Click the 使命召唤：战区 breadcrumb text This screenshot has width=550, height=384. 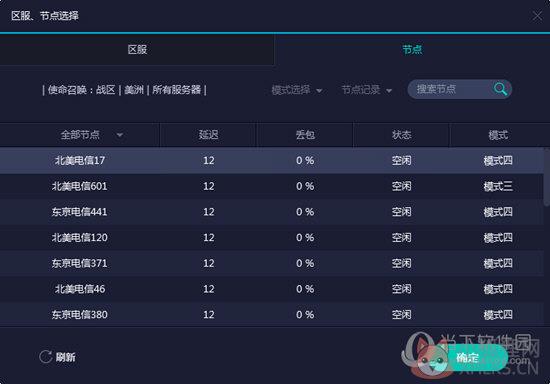pos(81,90)
